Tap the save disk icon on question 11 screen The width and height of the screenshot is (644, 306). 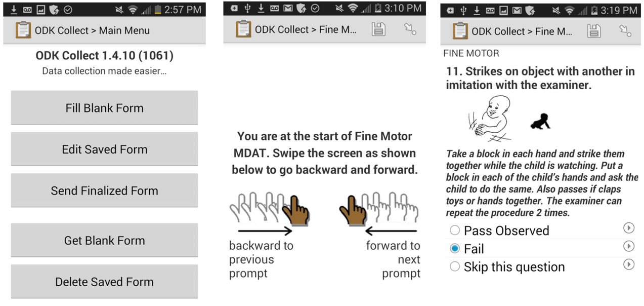tap(594, 31)
